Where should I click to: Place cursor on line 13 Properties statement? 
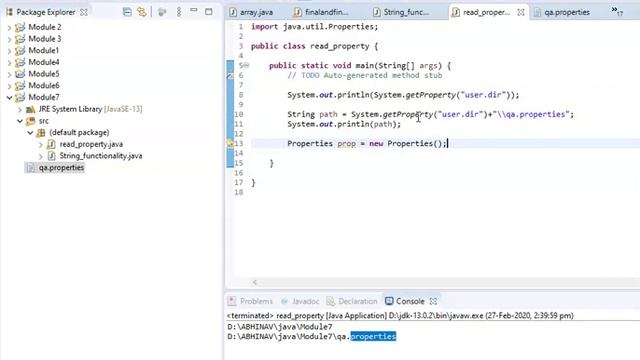click(x=367, y=144)
